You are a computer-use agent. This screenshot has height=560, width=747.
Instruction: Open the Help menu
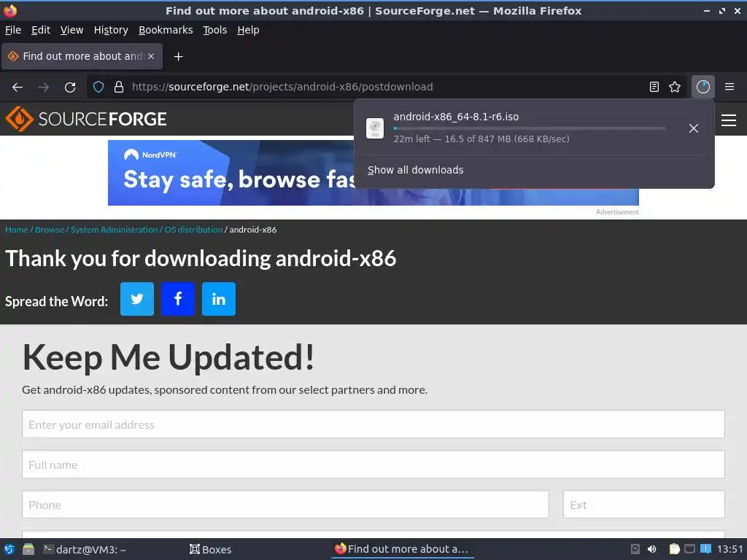click(x=248, y=30)
